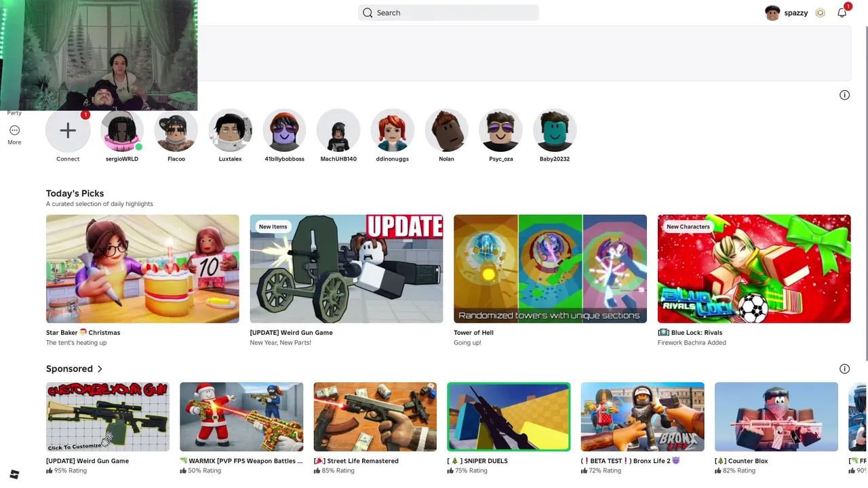868x488 pixels.
Task: Open Flacoo's friend avatar
Action: coord(176,130)
